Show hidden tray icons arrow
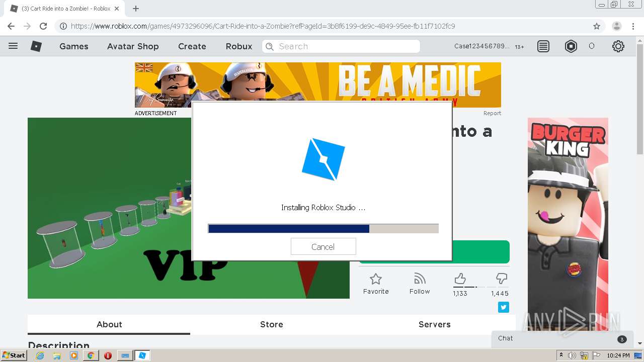Image resolution: width=644 pixels, height=362 pixels. coord(561,355)
